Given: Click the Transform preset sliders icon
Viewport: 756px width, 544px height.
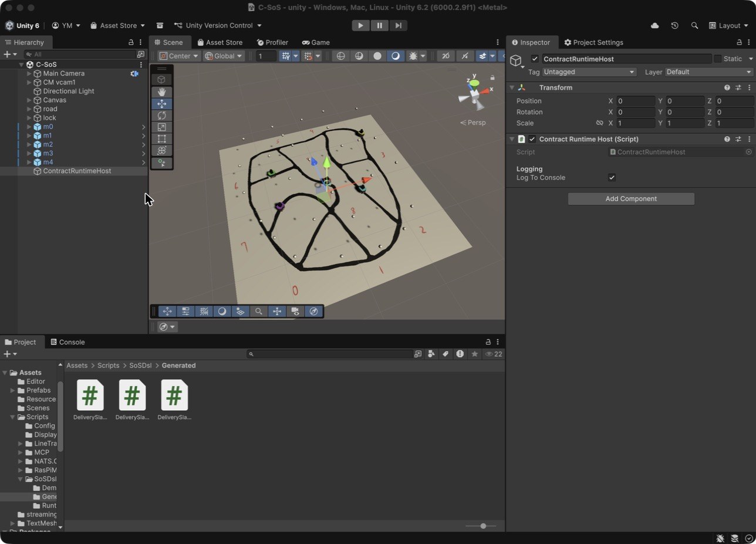Looking at the screenshot, I should coord(738,87).
